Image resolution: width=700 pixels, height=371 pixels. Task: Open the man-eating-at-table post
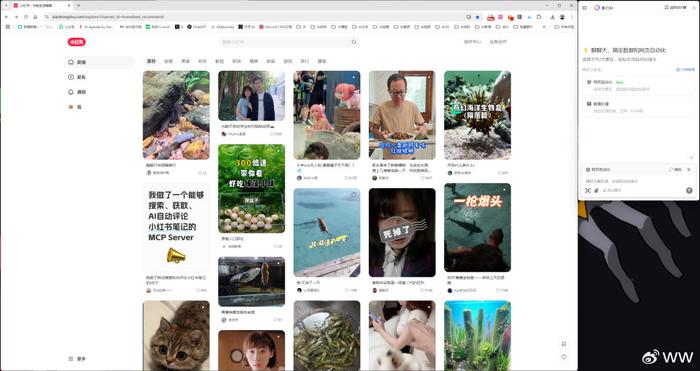402,115
